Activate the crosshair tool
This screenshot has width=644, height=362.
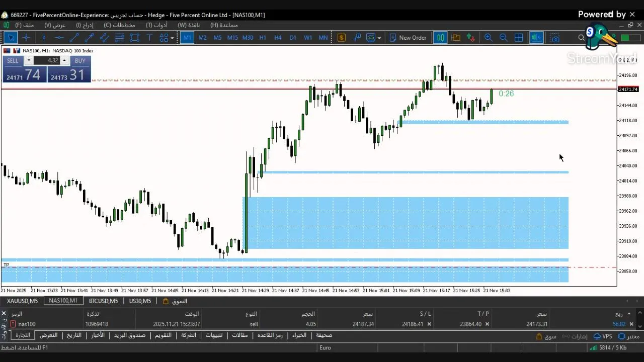pyautogui.click(x=26, y=38)
